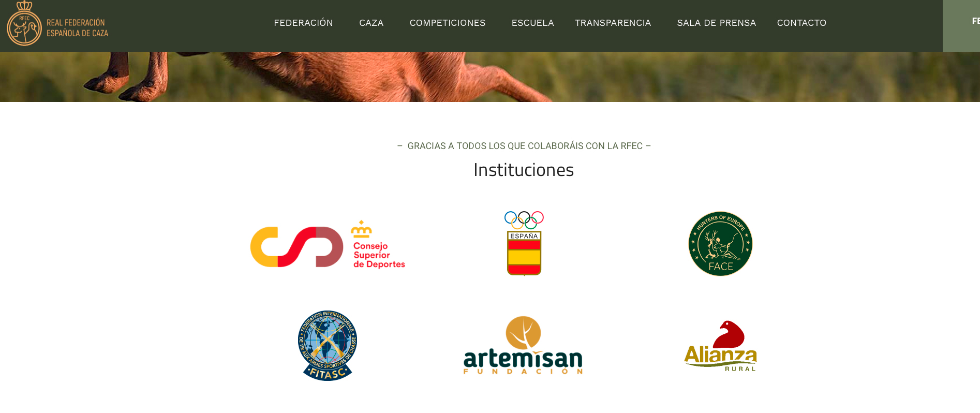Screen dimensions: 980x413
Task: Expand the TRANSPARENCIA menu
Action: 613,23
